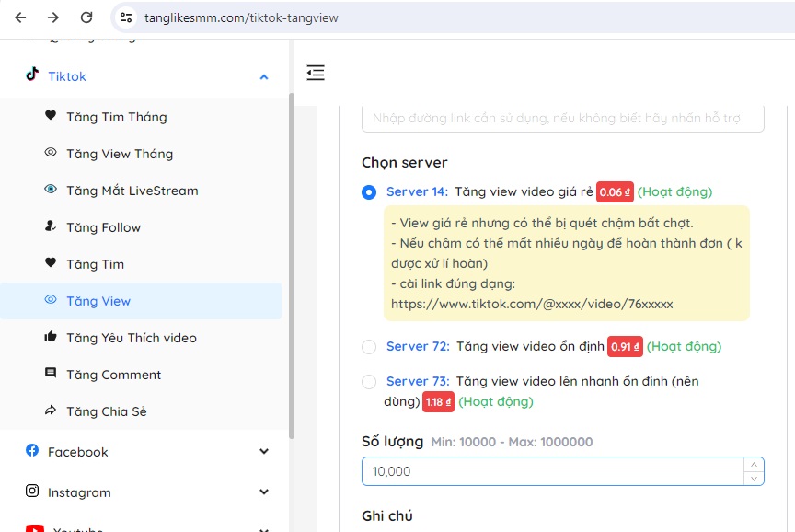Decrease quantity with the down stepper arrow

(x=754, y=479)
